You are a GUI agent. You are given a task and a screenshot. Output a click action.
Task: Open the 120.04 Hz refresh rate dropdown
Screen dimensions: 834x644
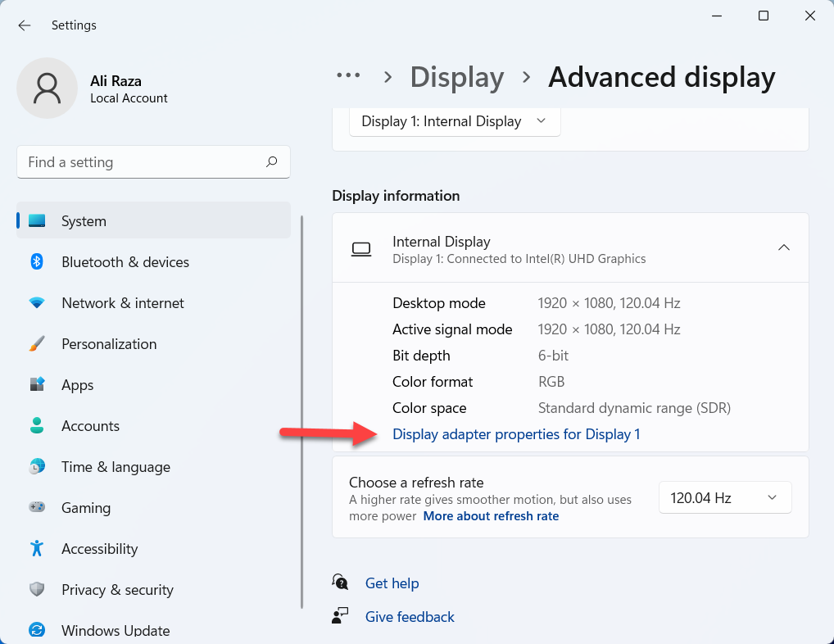pyautogui.click(x=724, y=497)
